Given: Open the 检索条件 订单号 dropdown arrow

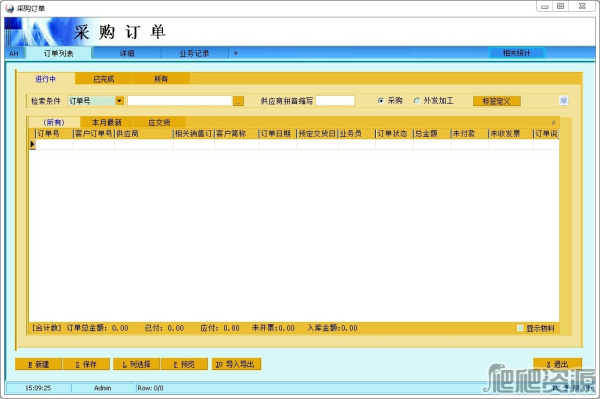Looking at the screenshot, I should coord(119,101).
